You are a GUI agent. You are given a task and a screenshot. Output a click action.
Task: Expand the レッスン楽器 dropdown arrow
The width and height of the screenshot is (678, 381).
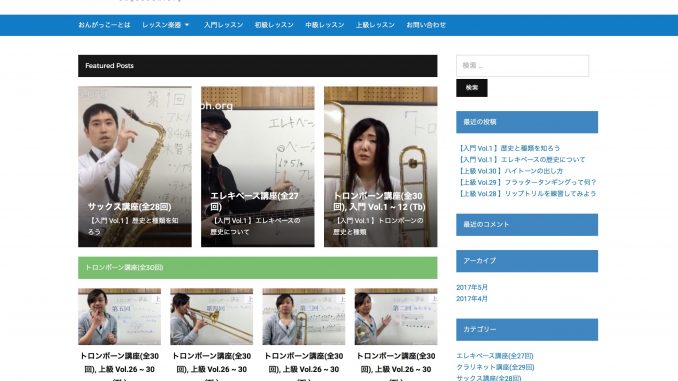click(187, 25)
